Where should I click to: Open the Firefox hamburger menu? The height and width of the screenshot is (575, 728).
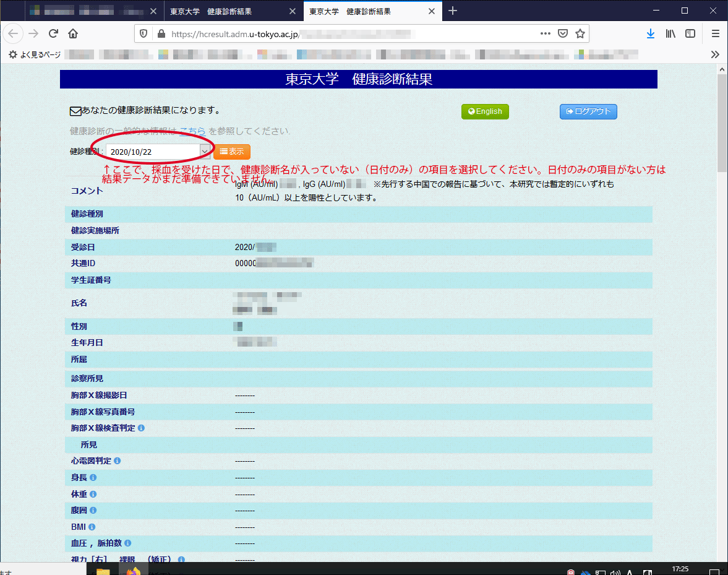click(x=716, y=33)
